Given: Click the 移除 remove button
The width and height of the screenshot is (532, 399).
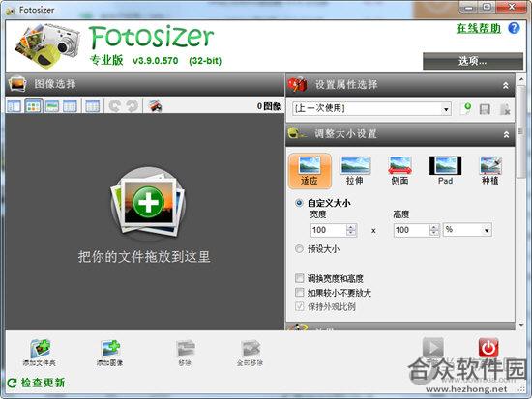Looking at the screenshot, I should (185, 353).
